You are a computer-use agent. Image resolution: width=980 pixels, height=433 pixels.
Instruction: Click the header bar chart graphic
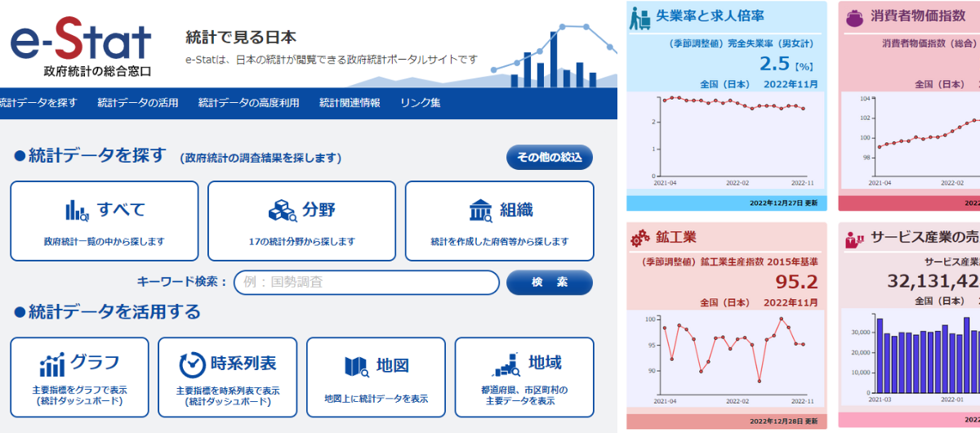555,55
